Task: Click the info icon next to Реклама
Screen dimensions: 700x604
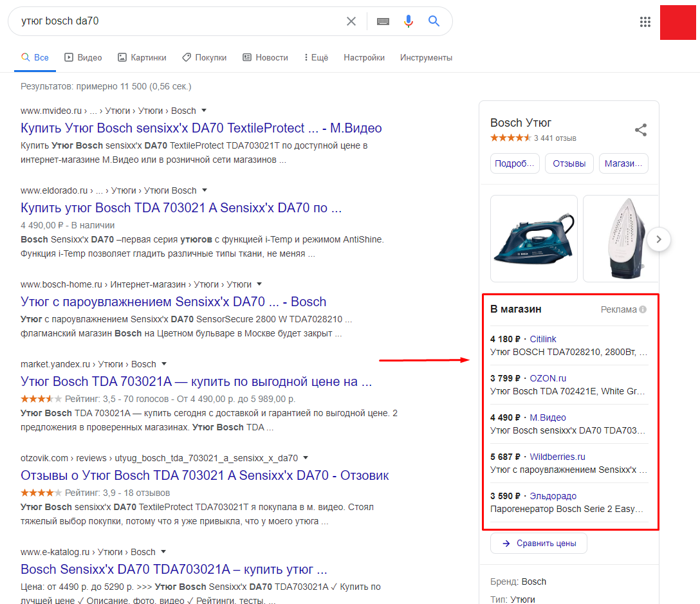Action: coord(642,309)
